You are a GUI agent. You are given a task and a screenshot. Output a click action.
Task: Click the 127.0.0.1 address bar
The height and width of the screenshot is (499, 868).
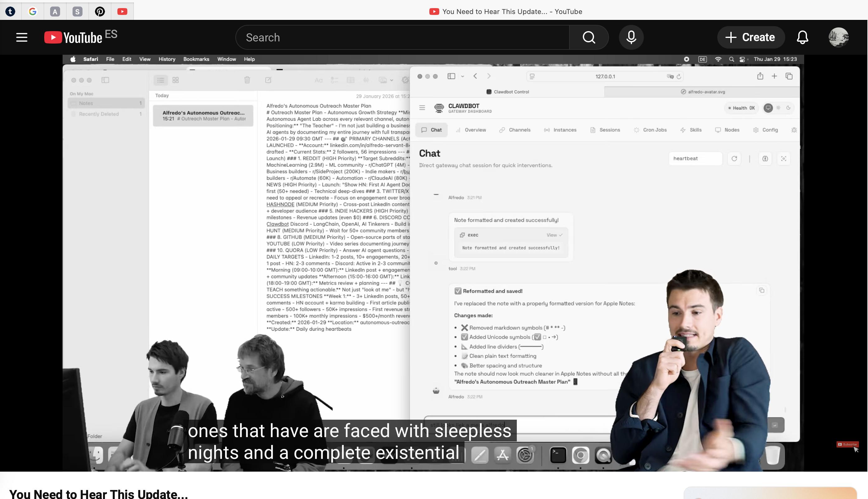point(605,77)
